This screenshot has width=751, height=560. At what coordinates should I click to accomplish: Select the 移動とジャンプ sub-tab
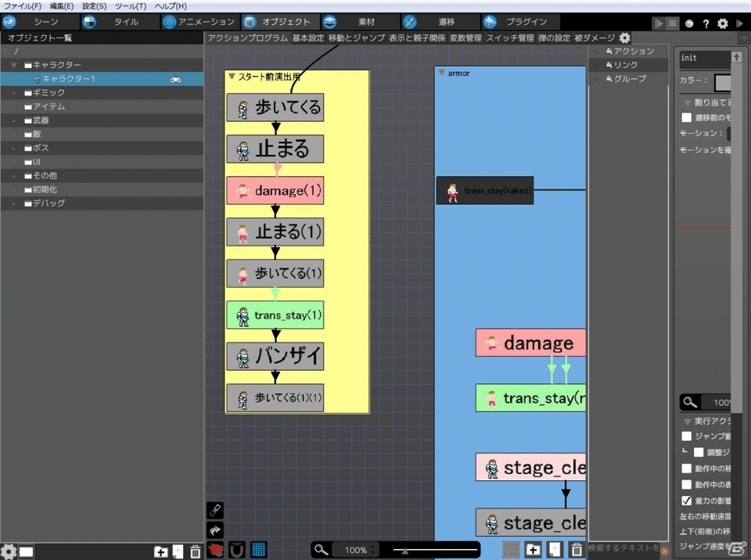[357, 38]
